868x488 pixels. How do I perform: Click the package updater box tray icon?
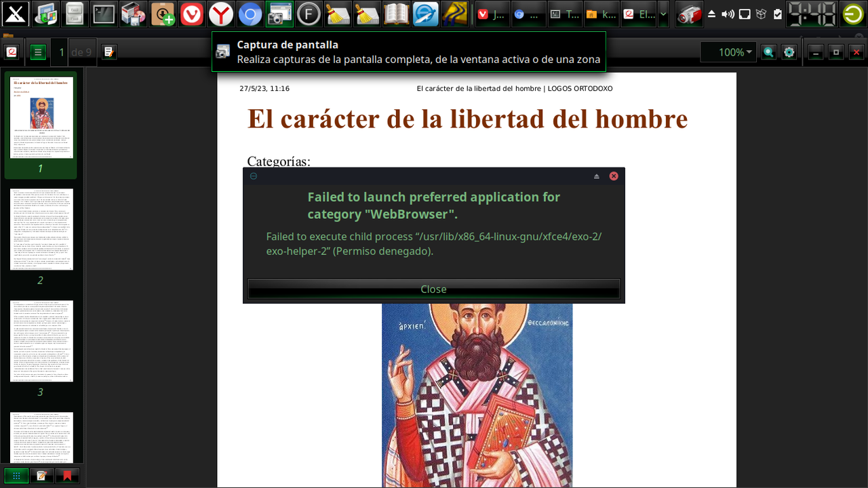(x=762, y=14)
